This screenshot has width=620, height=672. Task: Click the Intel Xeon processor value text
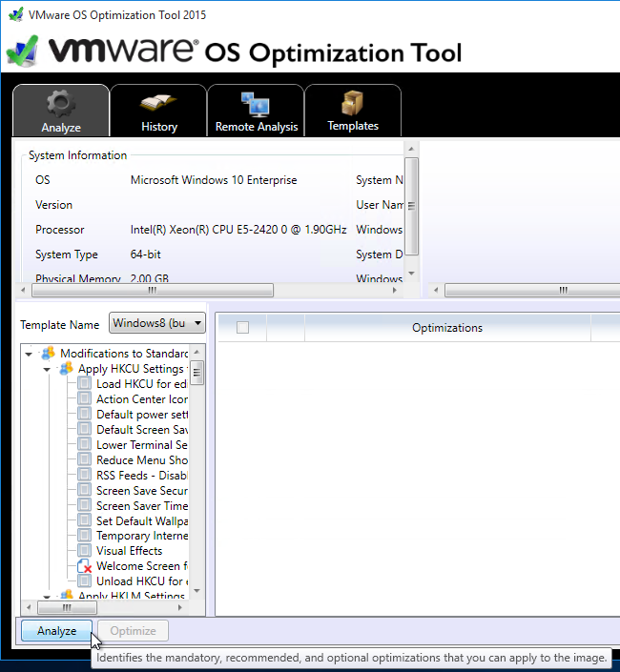coord(238,230)
